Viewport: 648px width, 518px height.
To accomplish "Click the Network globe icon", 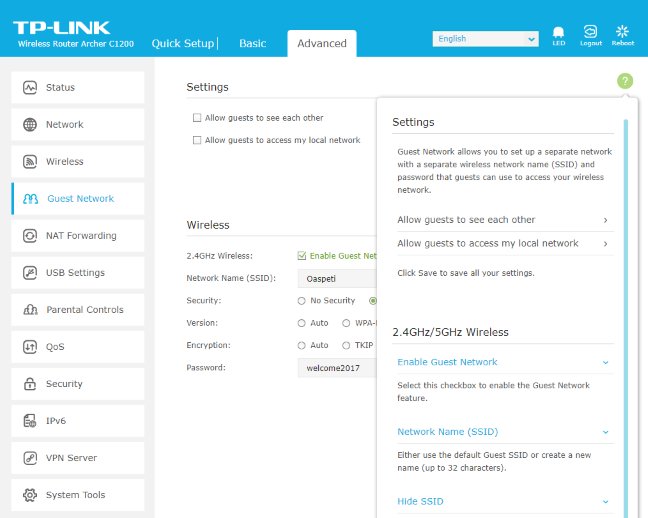I will (x=30, y=124).
